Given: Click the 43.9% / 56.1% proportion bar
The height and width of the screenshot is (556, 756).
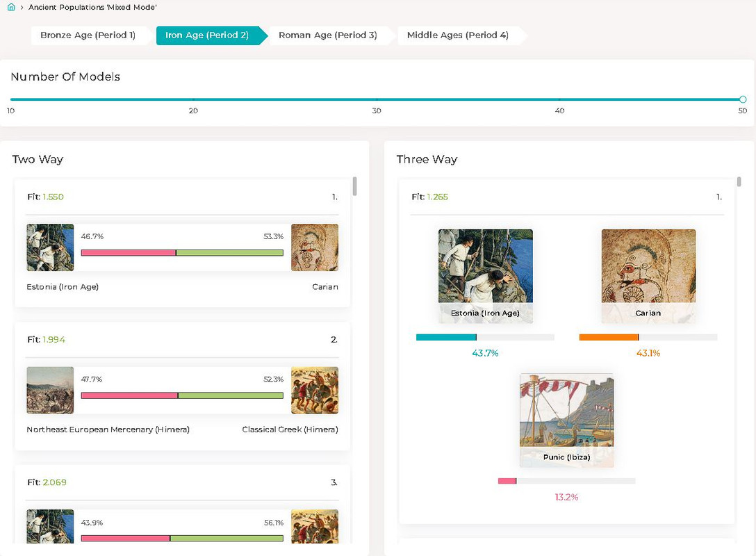Looking at the screenshot, I should (x=182, y=538).
